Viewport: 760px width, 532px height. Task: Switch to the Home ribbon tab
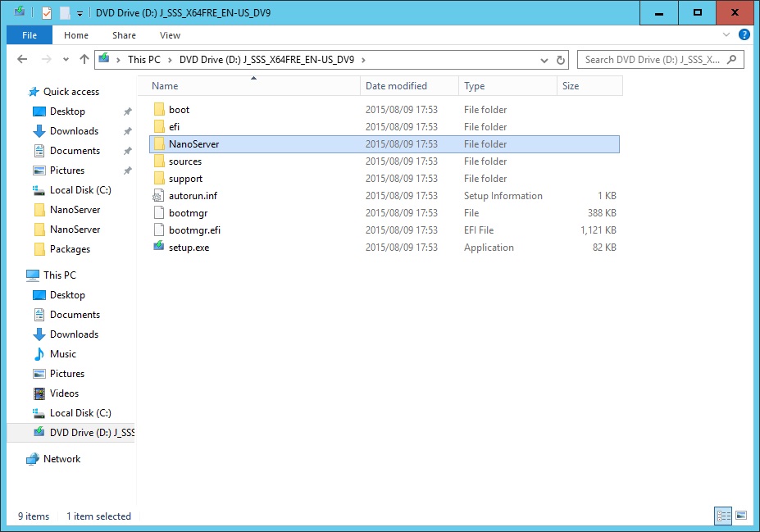coord(76,35)
